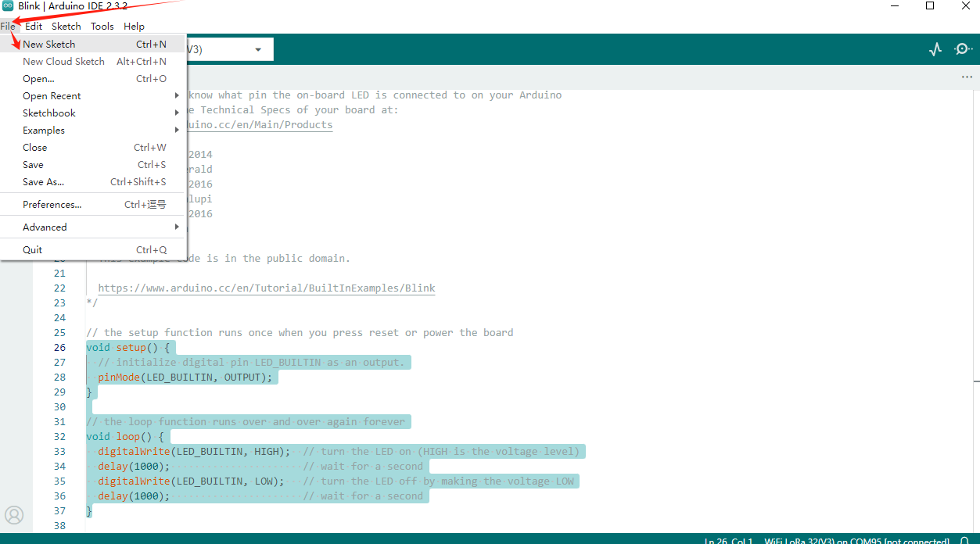Choose New Sketch from File menu
The width and height of the screenshot is (980, 544).
[93, 45]
